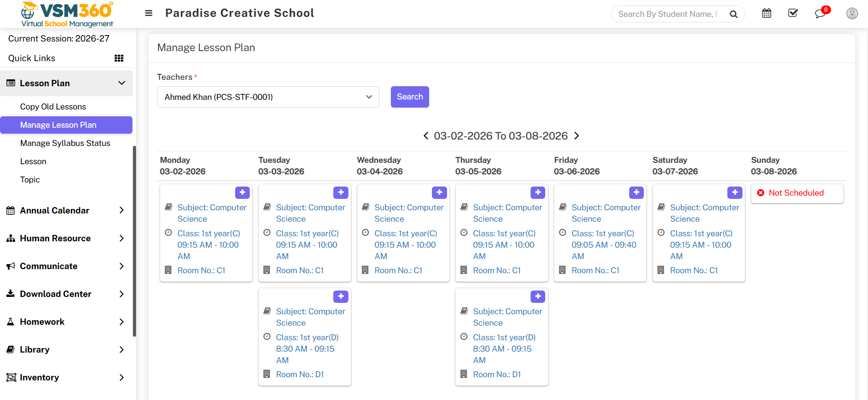Viewport: 868px width, 400px height.
Task: Click the VSM360 logo
Action: pos(67,14)
